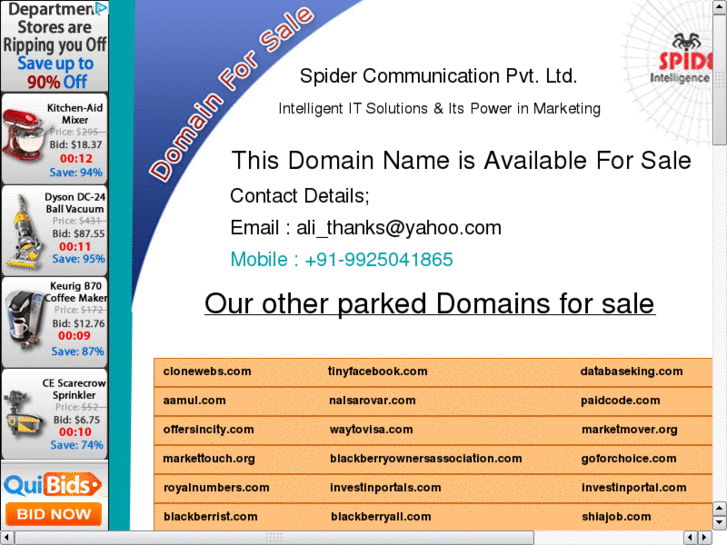Select goforchoice.com domain
The image size is (727, 545).
click(x=629, y=459)
